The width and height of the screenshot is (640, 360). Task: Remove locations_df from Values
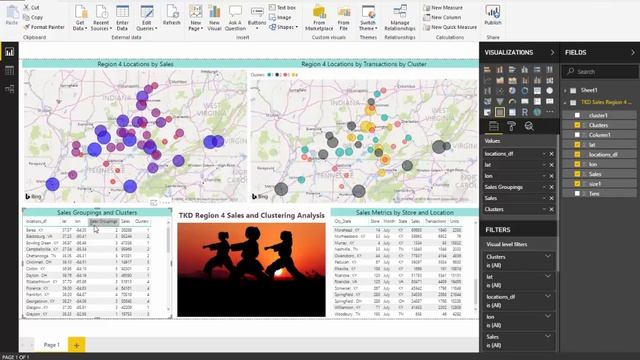(551, 154)
